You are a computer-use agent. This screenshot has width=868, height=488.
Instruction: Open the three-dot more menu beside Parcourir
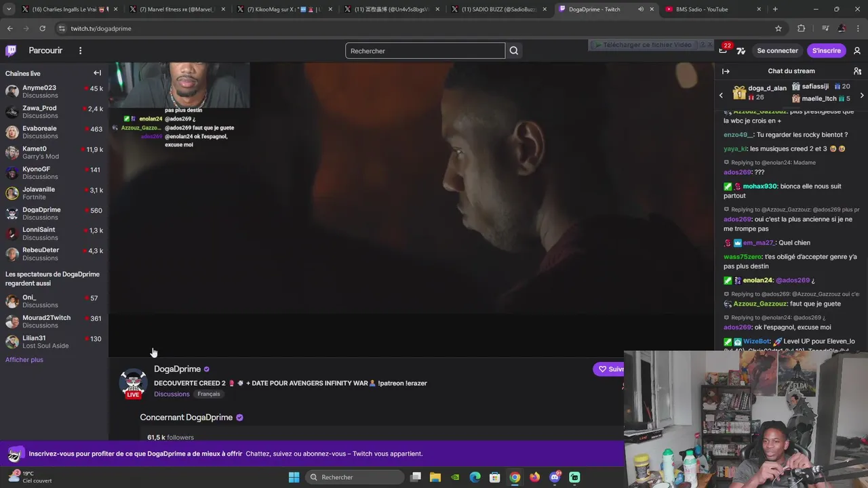click(80, 51)
